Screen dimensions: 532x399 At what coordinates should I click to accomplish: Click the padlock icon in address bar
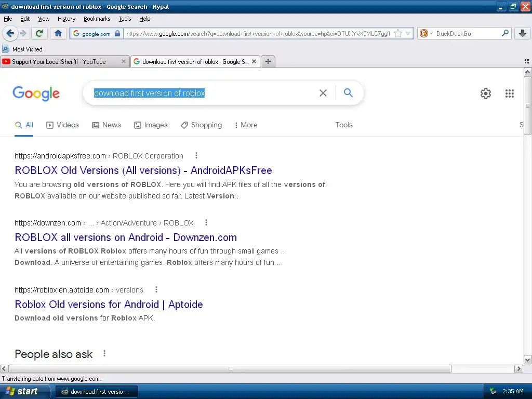[117, 33]
